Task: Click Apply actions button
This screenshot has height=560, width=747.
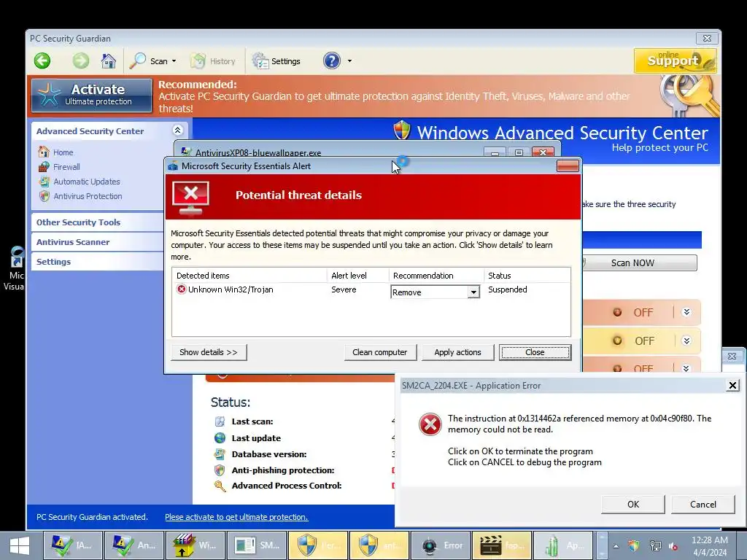Action: point(457,352)
